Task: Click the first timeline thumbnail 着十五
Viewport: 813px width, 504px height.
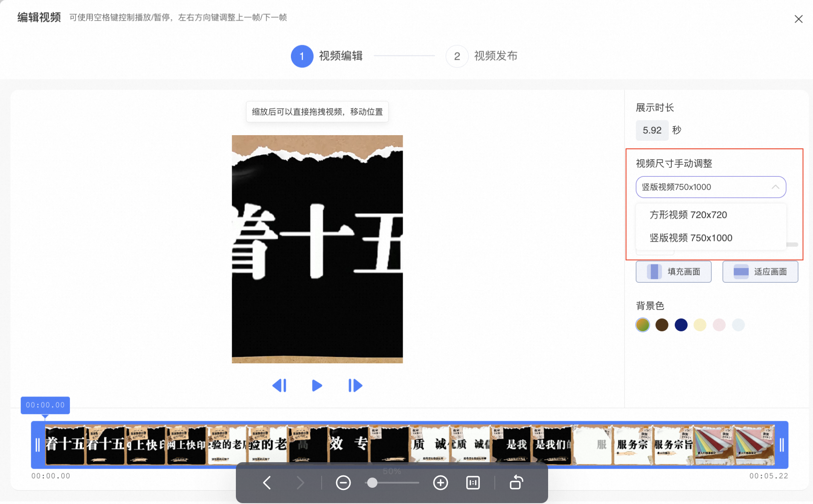Action: coord(65,445)
